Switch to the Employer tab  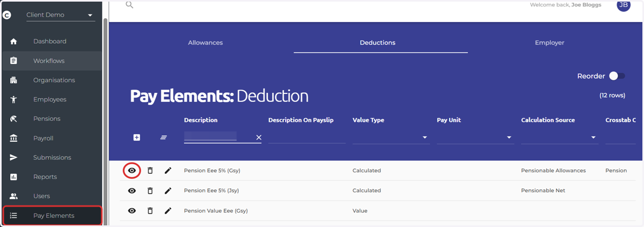pyautogui.click(x=550, y=42)
